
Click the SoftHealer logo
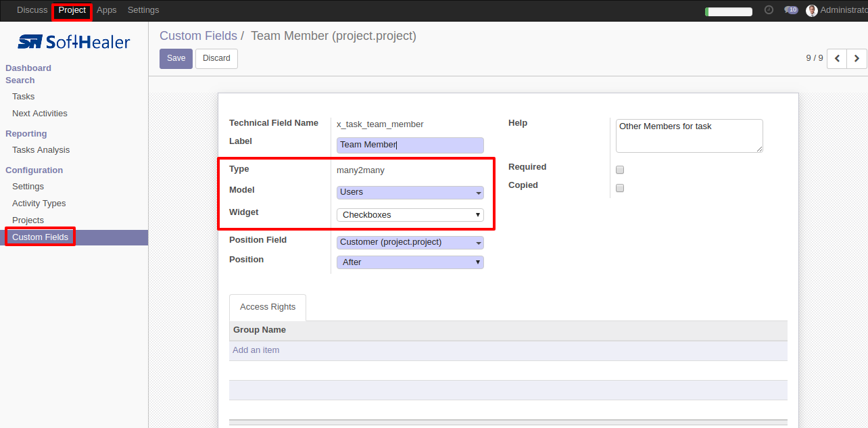click(74, 42)
